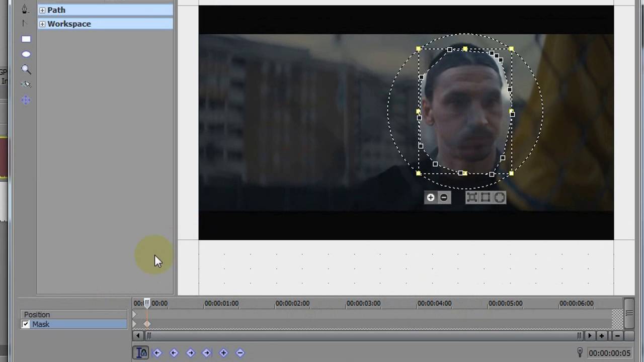Click the 00:00:06:00 ruler mark
This screenshot has width=644, height=362.
[577, 303]
